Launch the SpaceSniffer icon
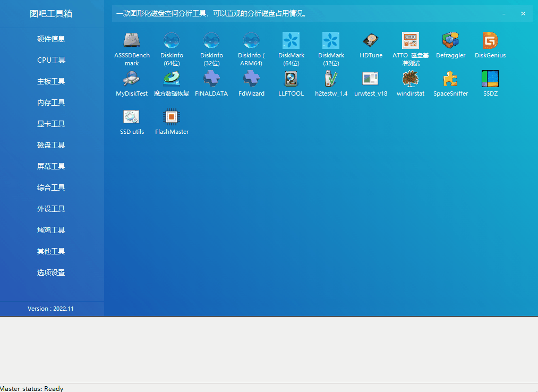Image resolution: width=538 pixels, height=392 pixels. [450, 79]
